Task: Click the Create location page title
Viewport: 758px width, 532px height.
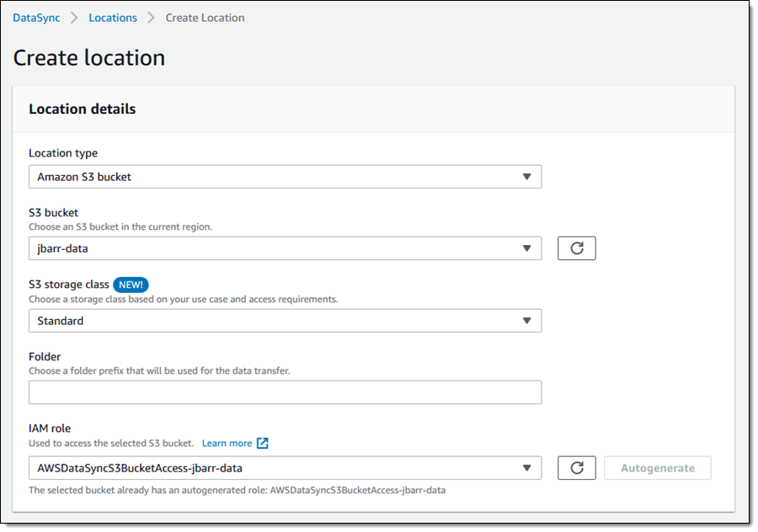Action: [x=89, y=57]
